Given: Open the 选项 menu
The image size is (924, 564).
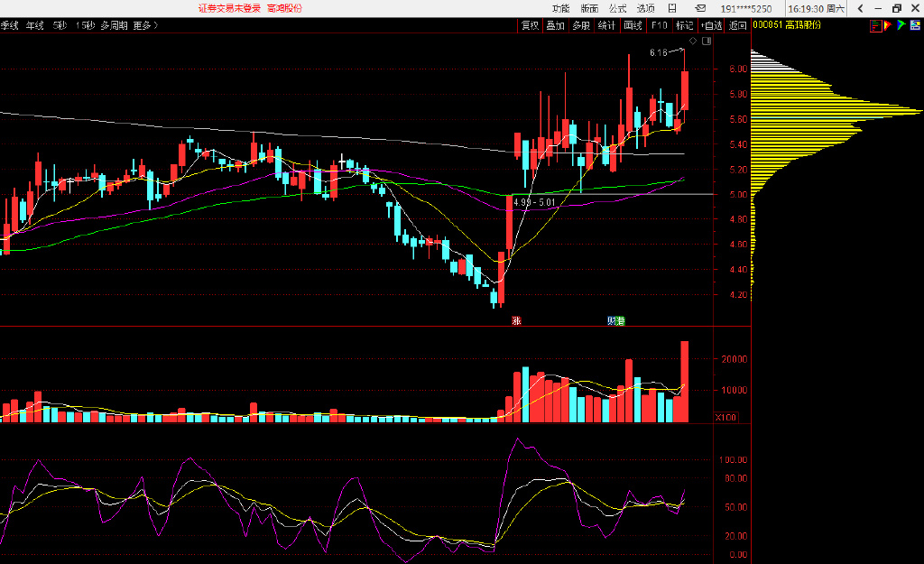Looking at the screenshot, I should click(645, 8).
